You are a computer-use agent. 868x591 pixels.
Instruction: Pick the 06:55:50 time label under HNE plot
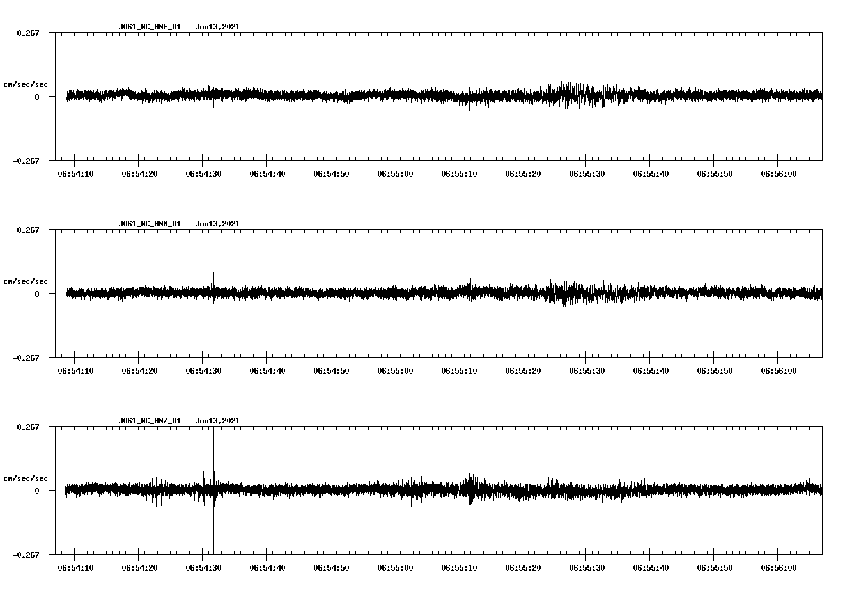[715, 173]
